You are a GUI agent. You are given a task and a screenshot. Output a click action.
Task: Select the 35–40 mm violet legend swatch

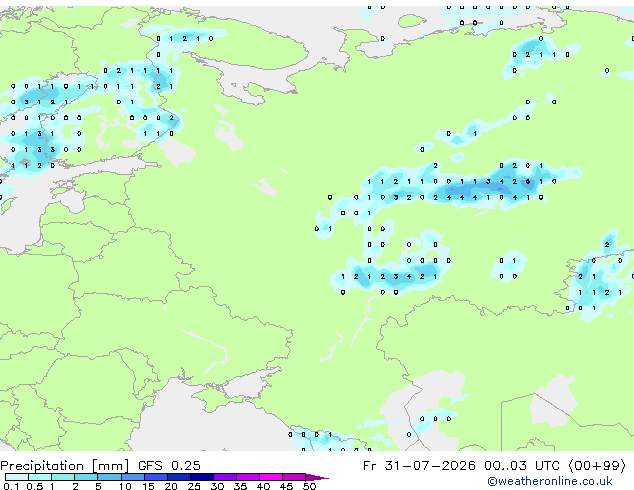248,477
